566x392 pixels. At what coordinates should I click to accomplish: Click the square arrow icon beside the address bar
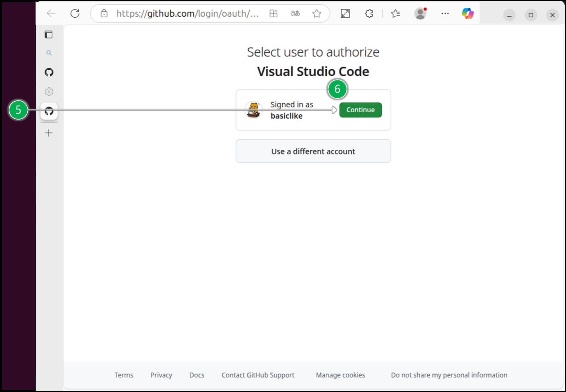coord(345,14)
